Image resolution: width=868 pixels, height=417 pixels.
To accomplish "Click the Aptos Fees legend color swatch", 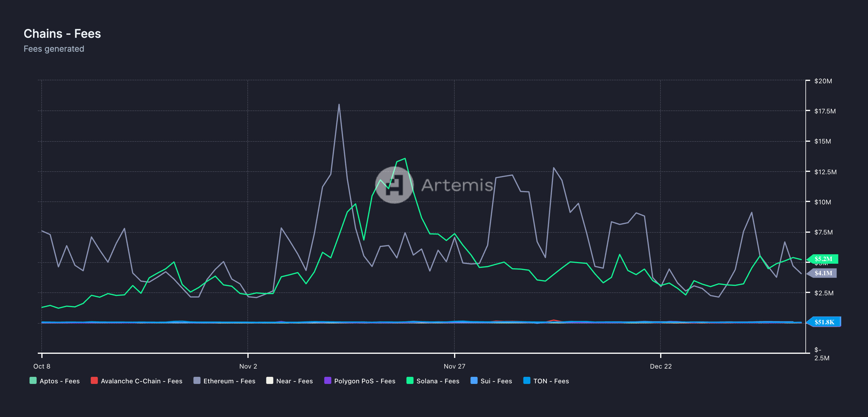I will pos(33,381).
